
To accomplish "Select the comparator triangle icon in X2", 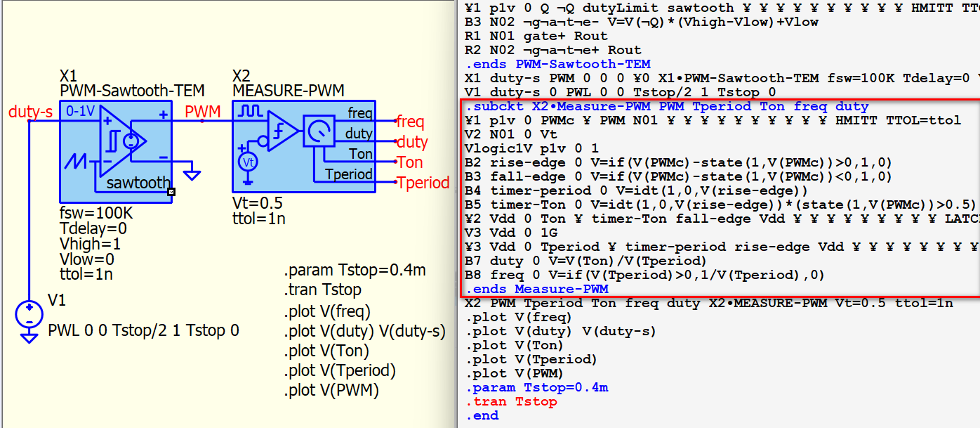I will pos(282,129).
